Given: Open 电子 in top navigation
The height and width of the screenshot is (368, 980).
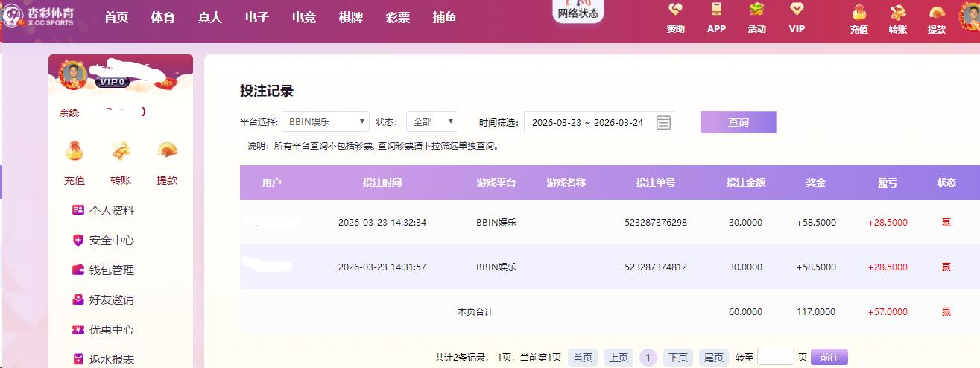Looking at the screenshot, I should [257, 17].
